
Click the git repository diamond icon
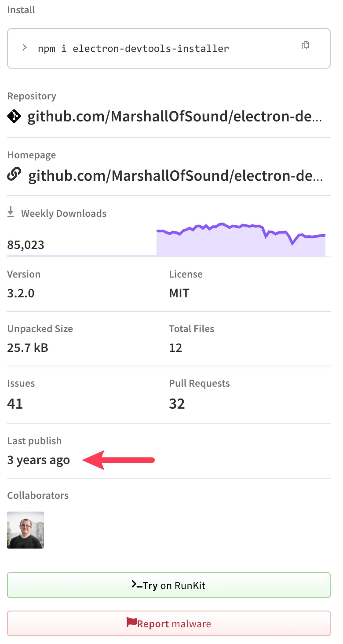14,117
